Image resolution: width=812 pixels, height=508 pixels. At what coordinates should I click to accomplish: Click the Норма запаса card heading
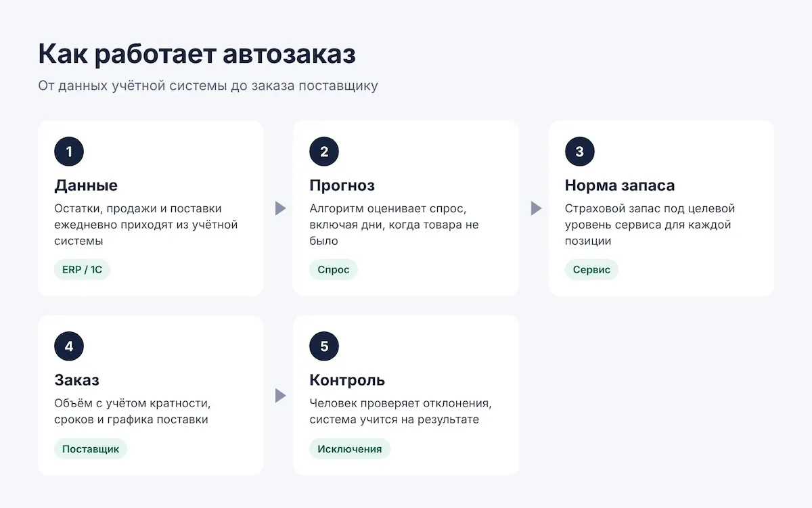pyautogui.click(x=620, y=185)
